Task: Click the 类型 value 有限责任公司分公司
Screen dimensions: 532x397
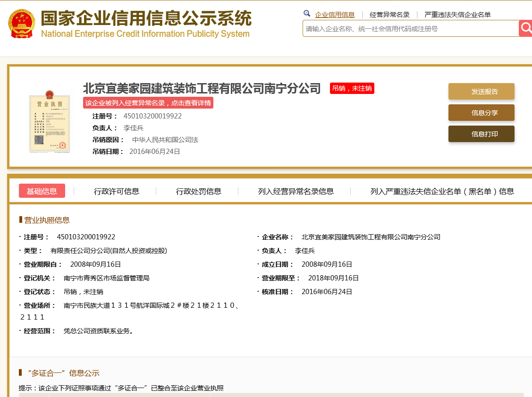Action: pos(109,251)
